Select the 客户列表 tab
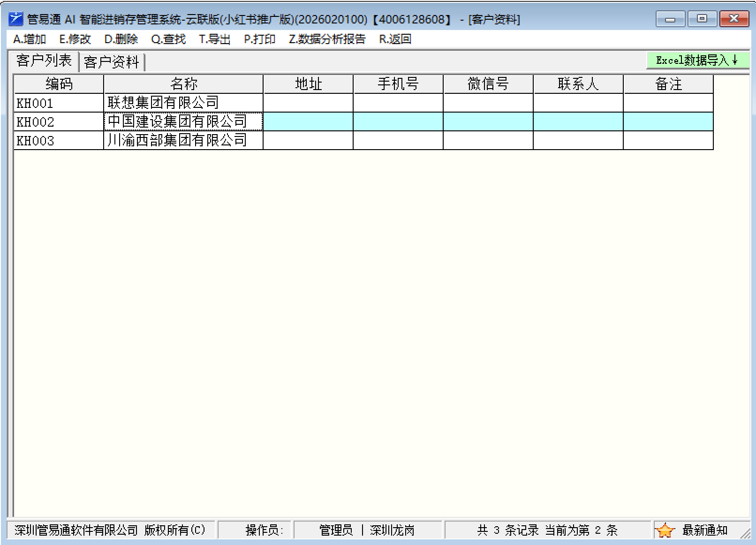 point(44,61)
